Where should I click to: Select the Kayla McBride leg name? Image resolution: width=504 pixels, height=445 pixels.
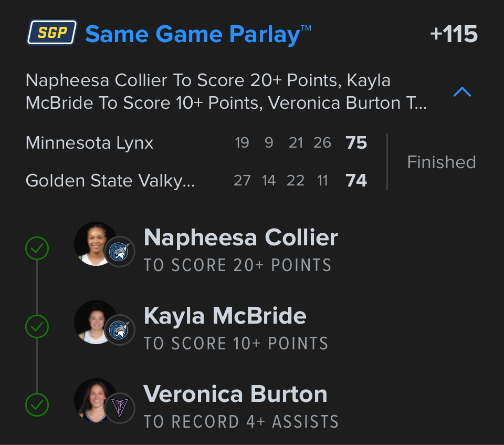[225, 316]
